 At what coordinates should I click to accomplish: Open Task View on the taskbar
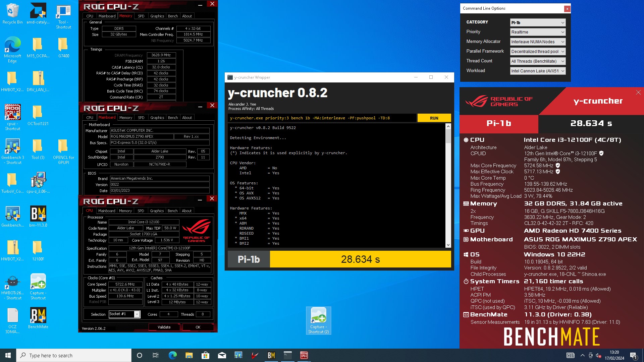click(156, 355)
